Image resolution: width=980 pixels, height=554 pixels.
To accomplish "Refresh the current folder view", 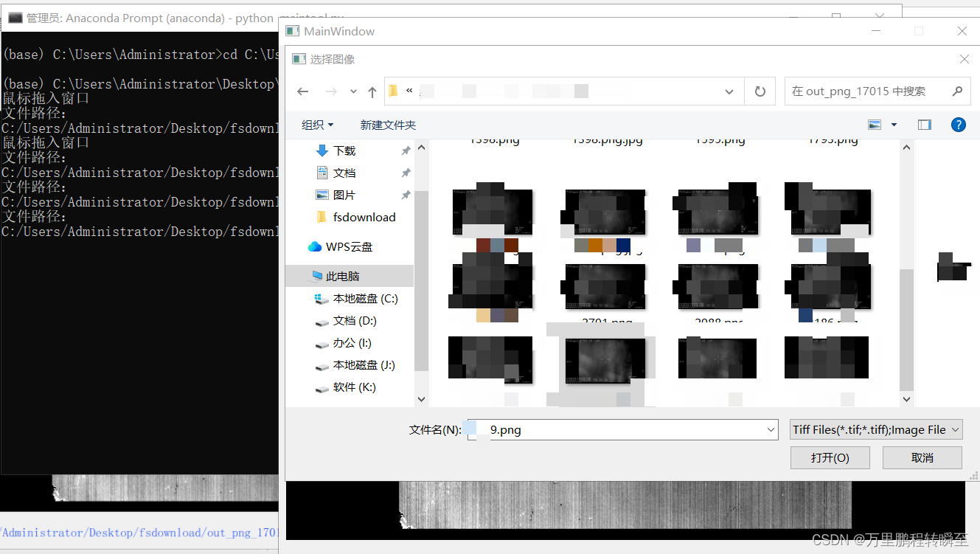I will [760, 91].
